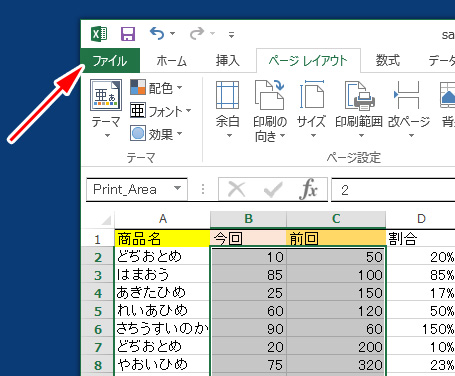
Task: Switch to the 挿入 tab
Action: (227, 61)
